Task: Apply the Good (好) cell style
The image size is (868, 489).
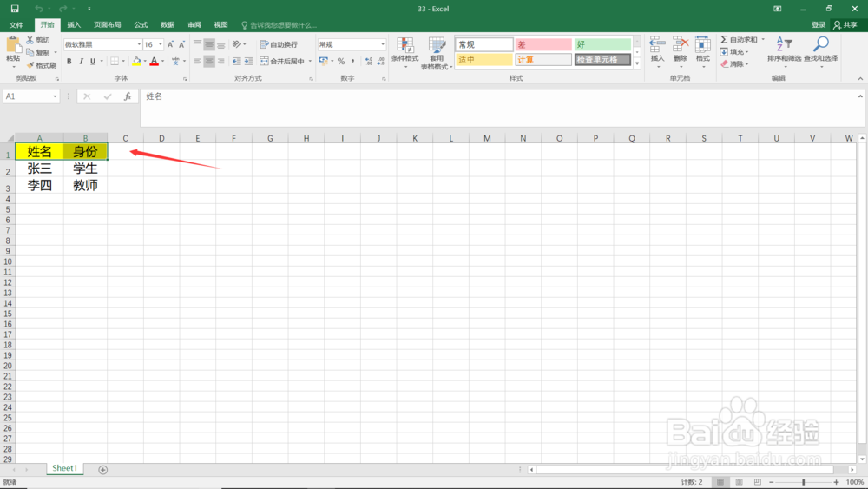Action: [602, 44]
